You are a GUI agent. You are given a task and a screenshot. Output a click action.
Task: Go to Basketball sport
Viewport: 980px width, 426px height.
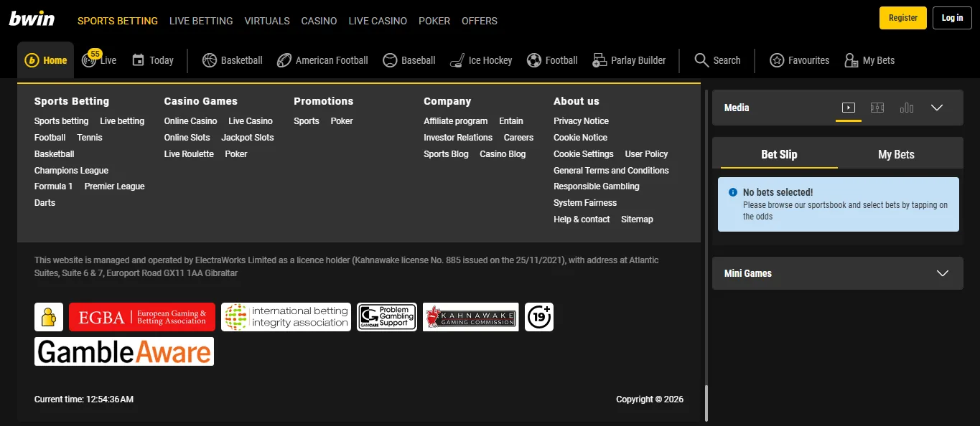point(233,60)
